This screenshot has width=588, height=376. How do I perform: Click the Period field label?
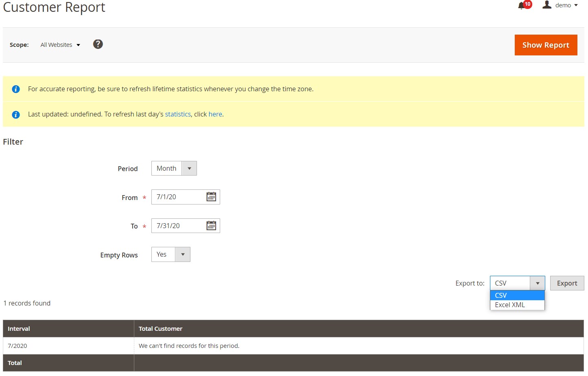[x=128, y=169]
